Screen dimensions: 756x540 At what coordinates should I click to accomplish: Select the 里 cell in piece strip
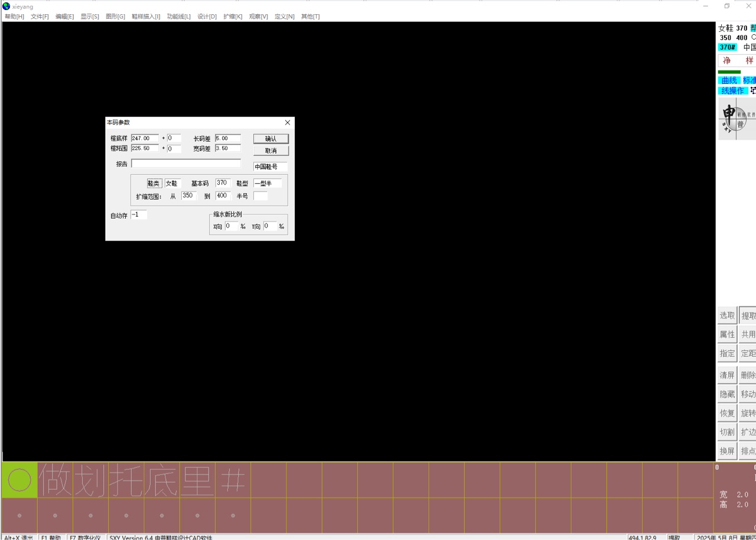(197, 480)
